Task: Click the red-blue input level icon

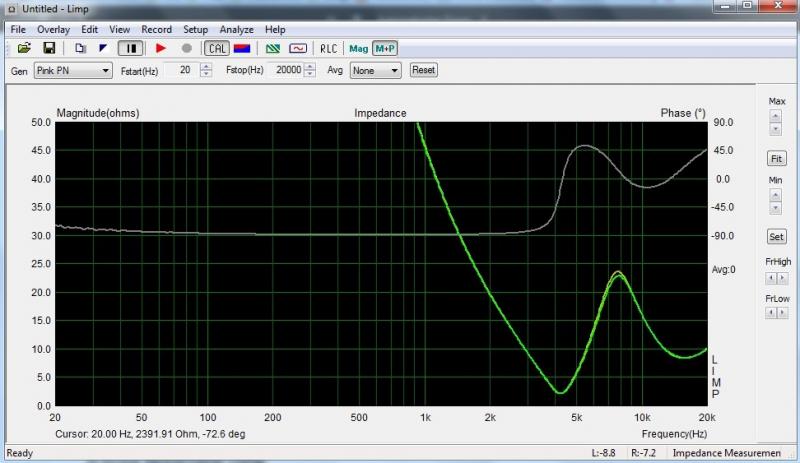Action: [241, 48]
